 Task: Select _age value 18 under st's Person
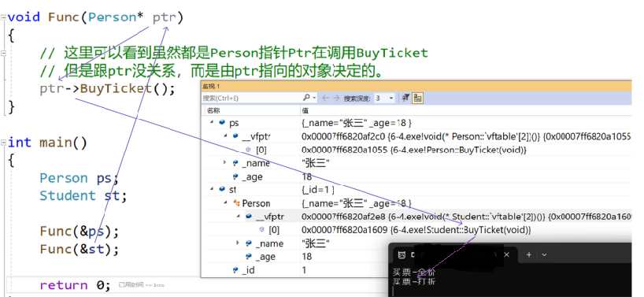point(306,256)
